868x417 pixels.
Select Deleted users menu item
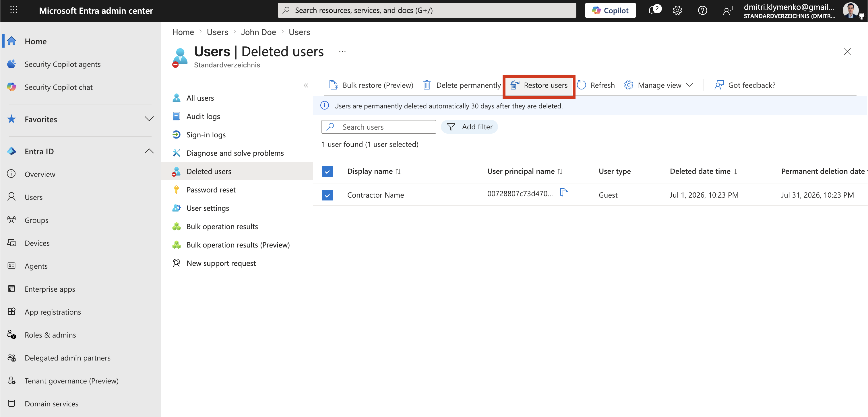237,171
